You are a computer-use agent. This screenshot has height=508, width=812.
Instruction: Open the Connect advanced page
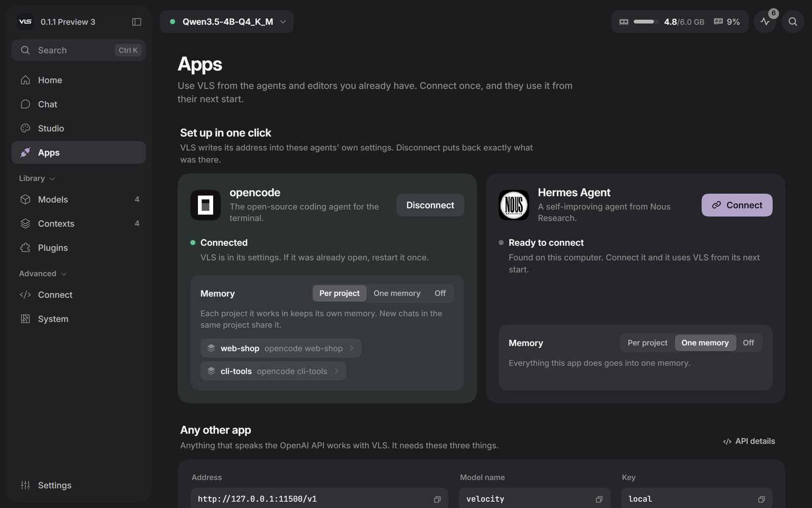tap(79, 295)
